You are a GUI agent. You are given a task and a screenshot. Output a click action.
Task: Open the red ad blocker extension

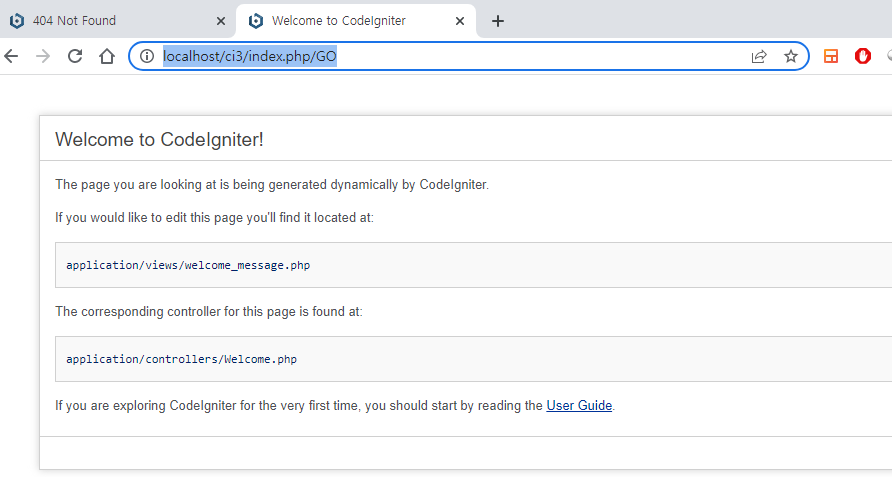click(863, 56)
